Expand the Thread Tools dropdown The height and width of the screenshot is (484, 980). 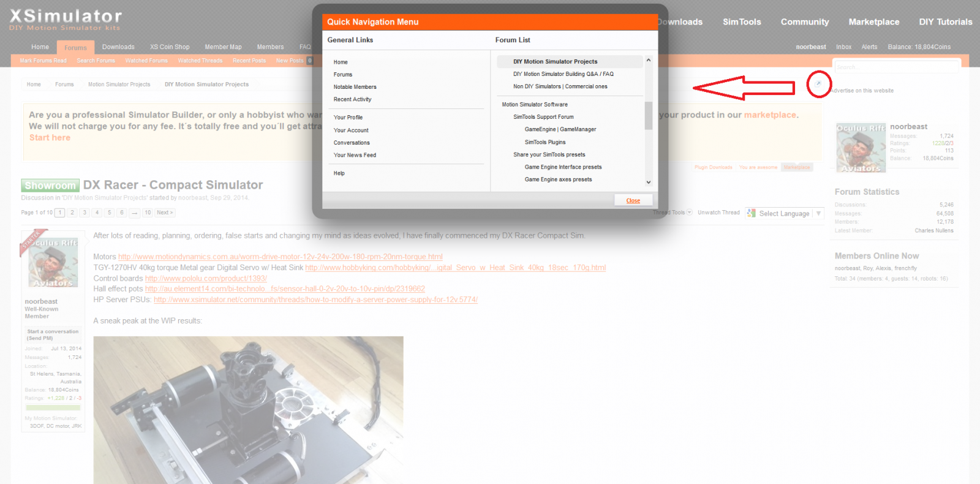673,213
